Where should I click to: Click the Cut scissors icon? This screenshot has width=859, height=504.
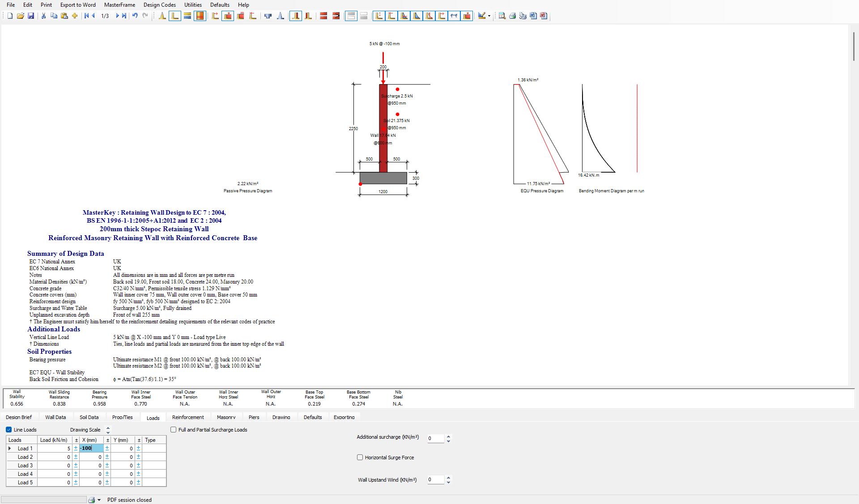[43, 16]
